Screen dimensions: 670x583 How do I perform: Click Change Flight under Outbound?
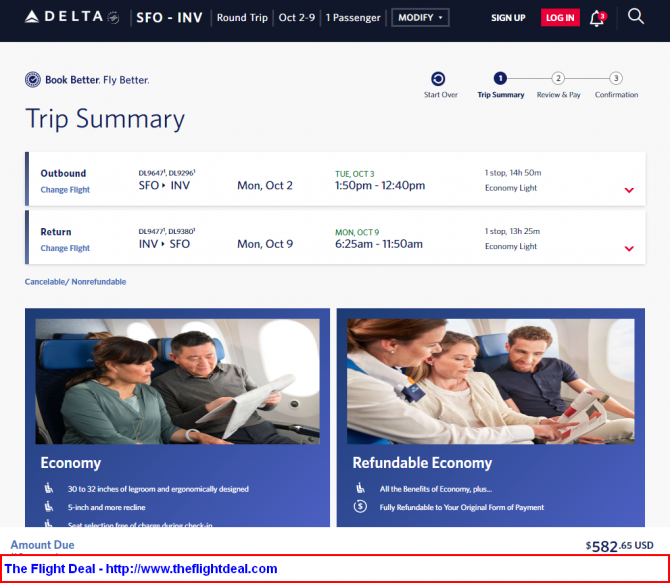pos(65,190)
